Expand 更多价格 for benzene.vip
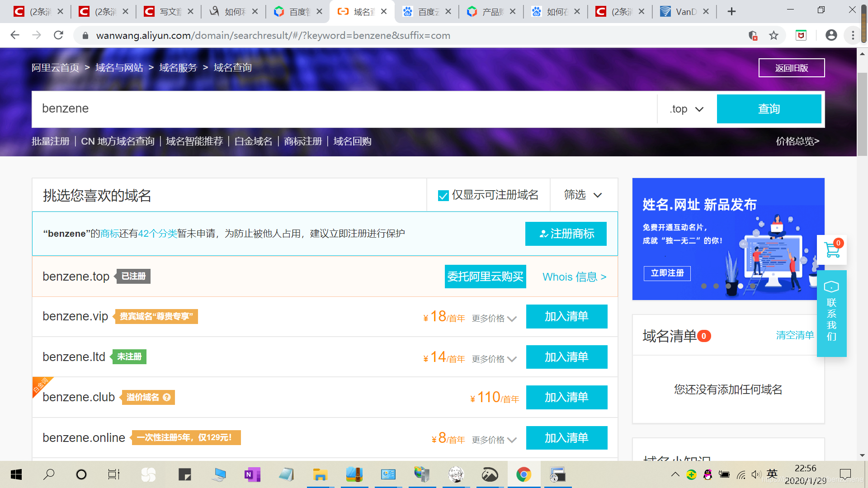 (x=494, y=318)
